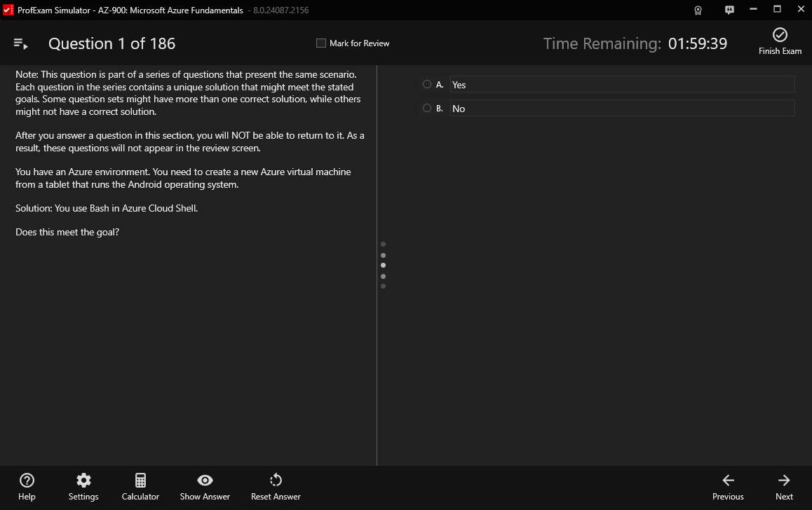Click the 'Solution: You use Bash' line

(107, 209)
